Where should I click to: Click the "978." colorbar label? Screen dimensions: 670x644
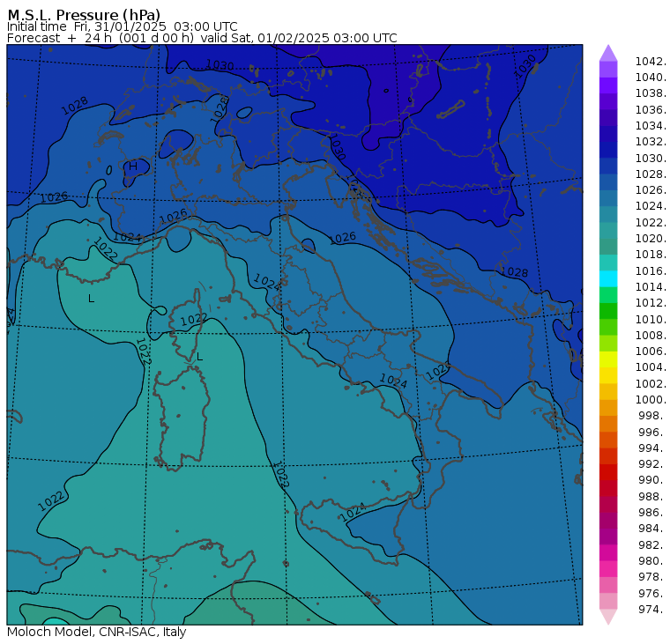click(x=652, y=576)
